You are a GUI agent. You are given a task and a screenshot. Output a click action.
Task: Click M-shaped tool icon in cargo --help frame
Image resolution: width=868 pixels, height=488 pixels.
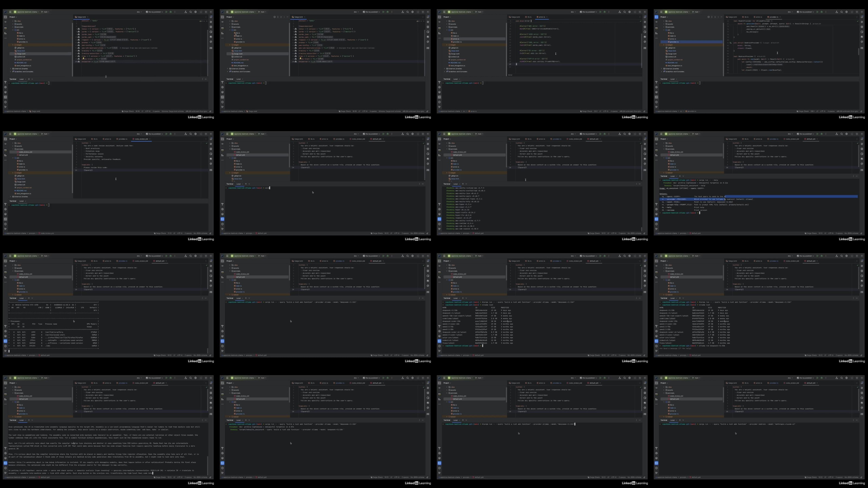[x=862, y=170]
